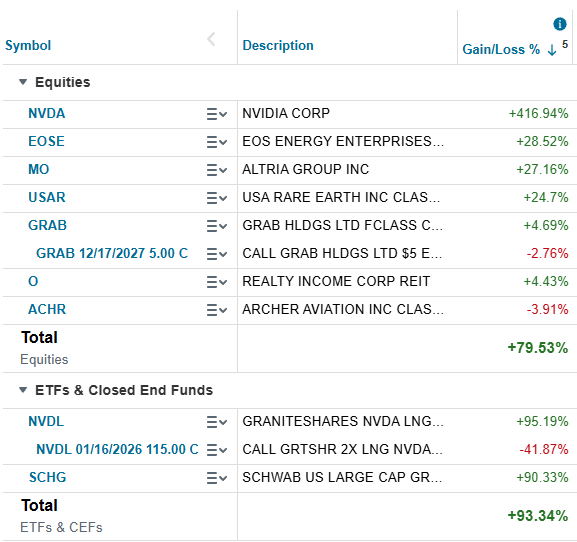Viewport: 577px width, 542px height.
Task: Open the GRAB 12/17/2027 call actions menu
Action: [216, 254]
